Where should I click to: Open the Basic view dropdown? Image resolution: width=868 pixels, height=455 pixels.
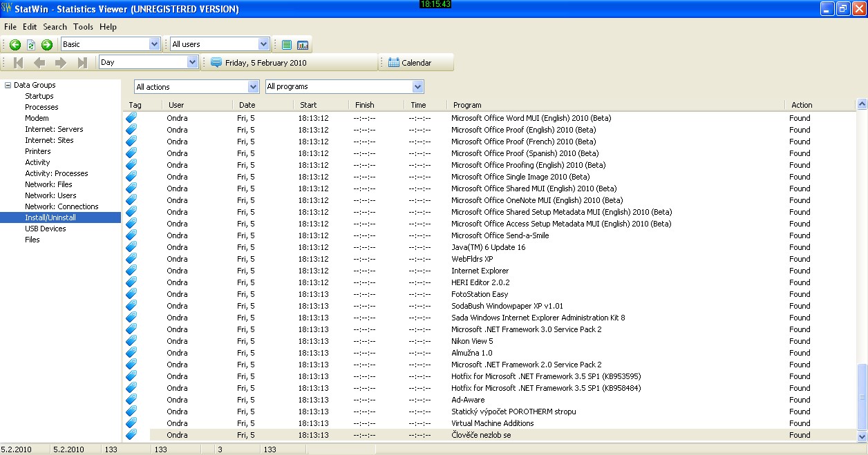[x=154, y=44]
